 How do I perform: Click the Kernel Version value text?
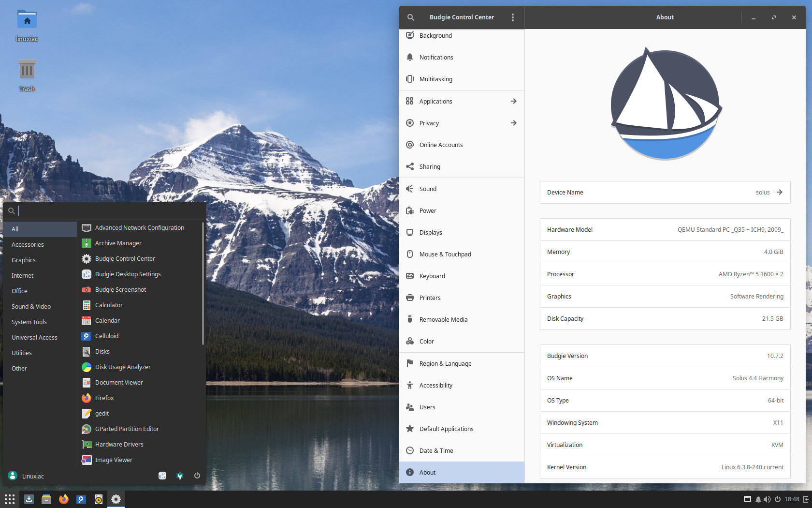pos(753,467)
